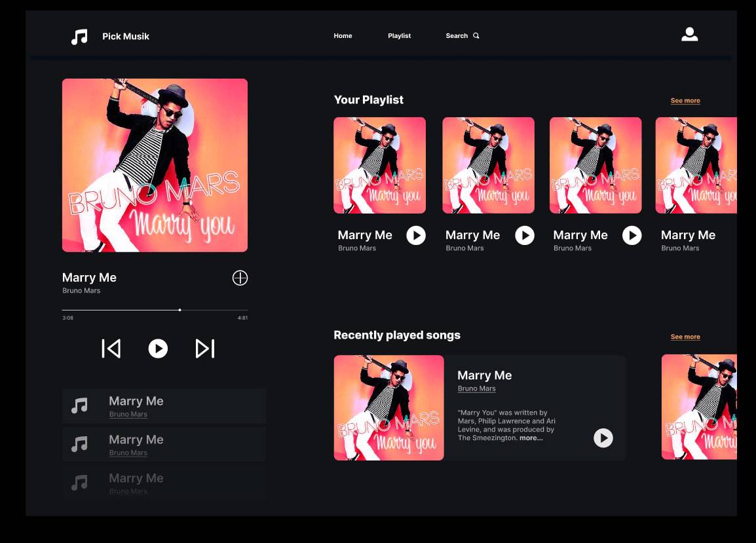Open the fourth playlist album thumbnail
This screenshot has height=543, width=756.
pyautogui.click(x=696, y=166)
